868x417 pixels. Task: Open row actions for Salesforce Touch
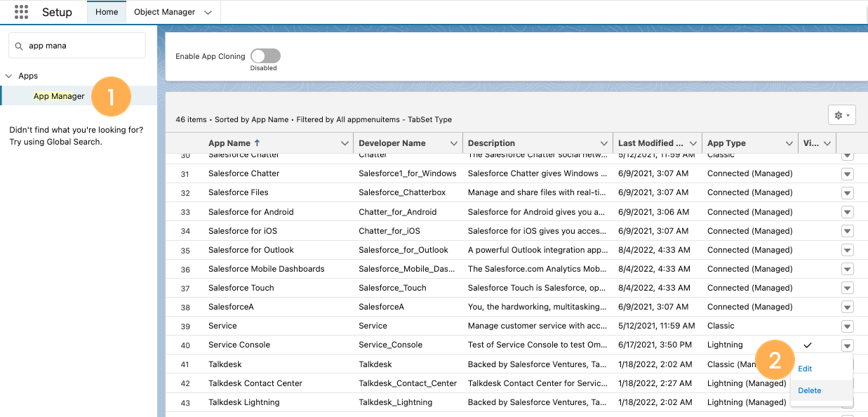[x=848, y=289]
